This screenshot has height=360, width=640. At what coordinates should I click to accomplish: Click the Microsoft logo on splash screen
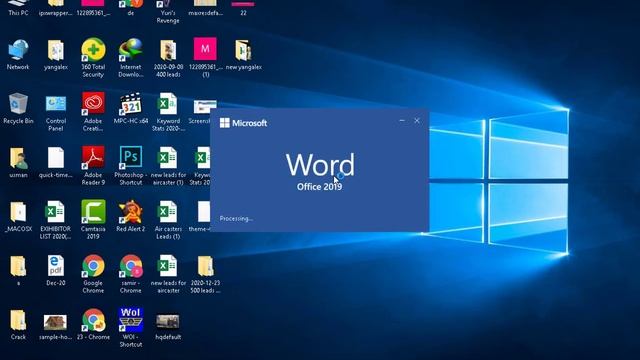pos(243,123)
